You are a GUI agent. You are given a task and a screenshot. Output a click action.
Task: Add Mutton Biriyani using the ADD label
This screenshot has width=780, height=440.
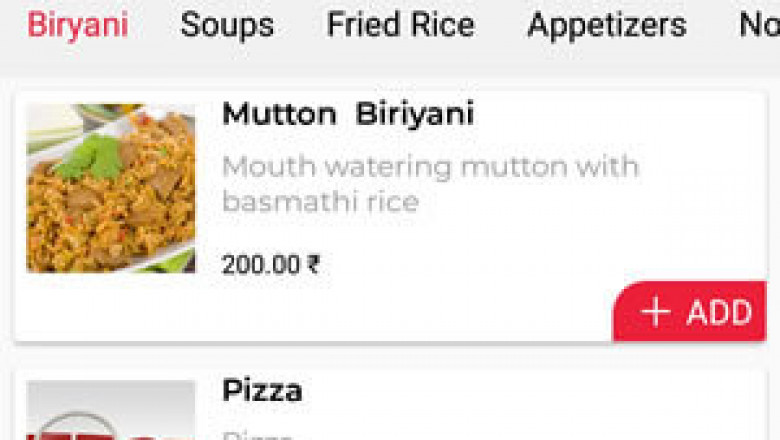pos(719,312)
